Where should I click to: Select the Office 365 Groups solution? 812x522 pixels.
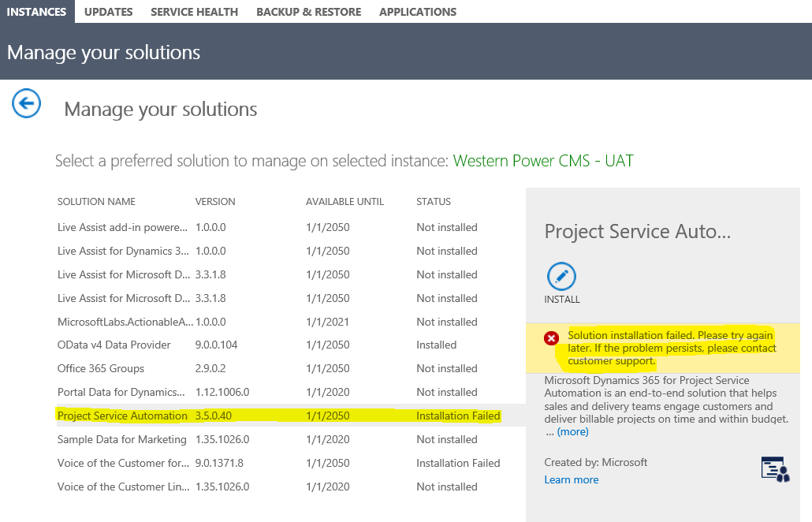[x=99, y=368]
